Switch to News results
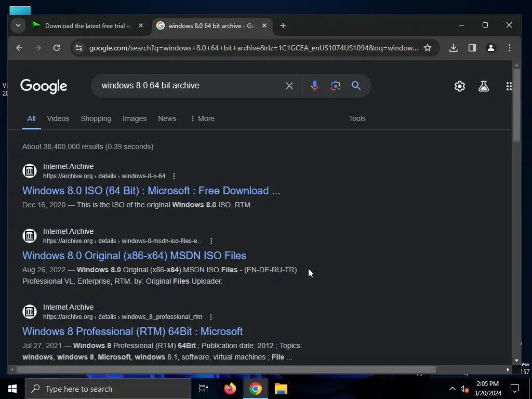 [167, 118]
